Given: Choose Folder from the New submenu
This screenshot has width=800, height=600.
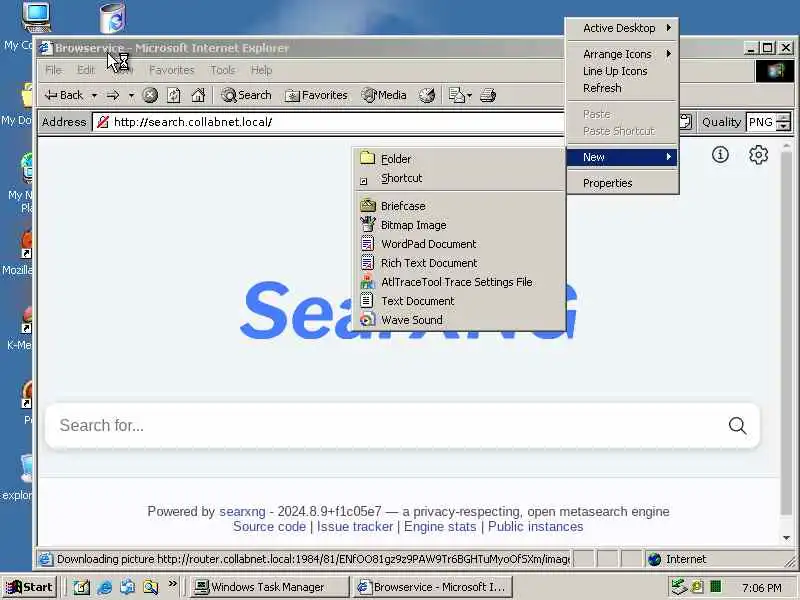Looking at the screenshot, I should point(459,159).
